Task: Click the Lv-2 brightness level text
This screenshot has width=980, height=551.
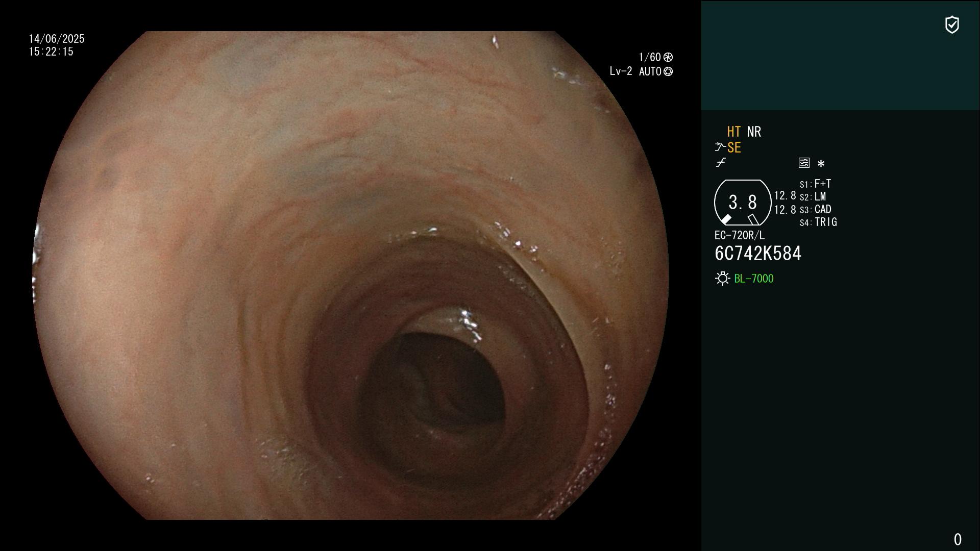Action: point(621,71)
